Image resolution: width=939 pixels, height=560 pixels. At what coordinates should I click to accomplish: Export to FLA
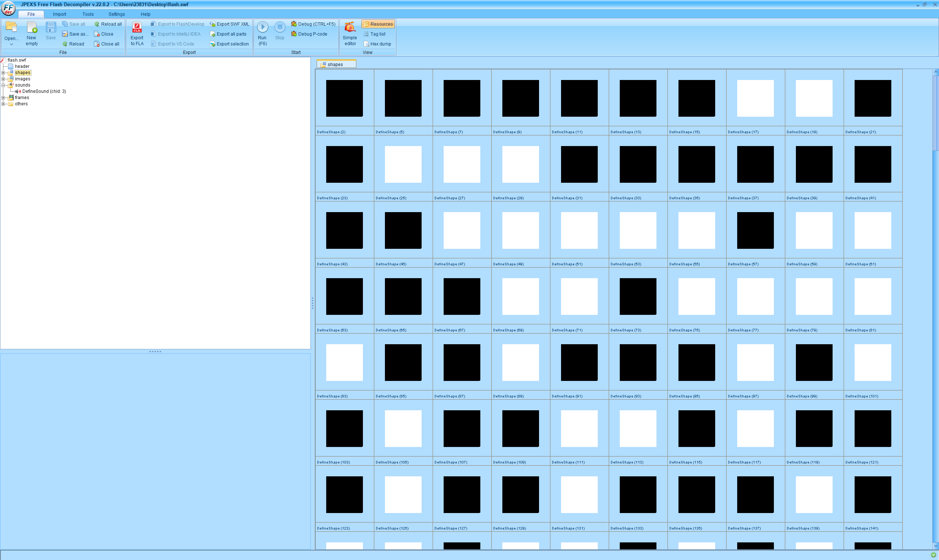click(x=137, y=33)
